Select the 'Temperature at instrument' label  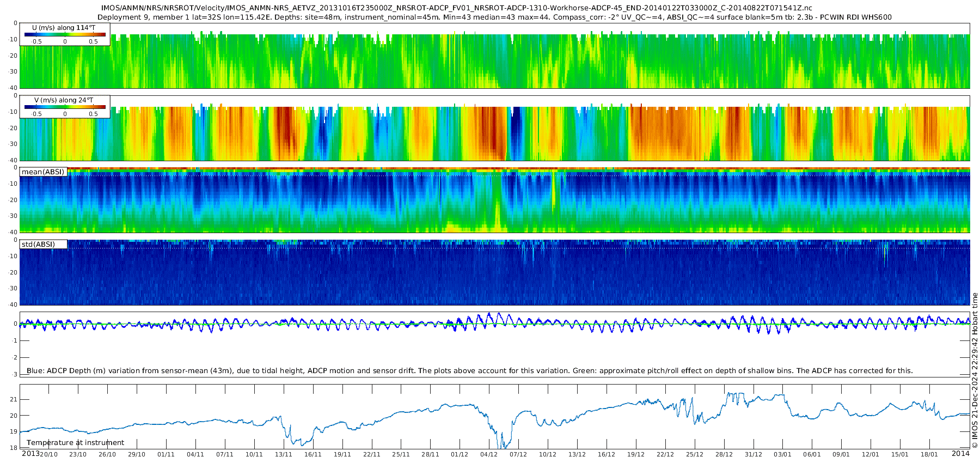[75, 443]
